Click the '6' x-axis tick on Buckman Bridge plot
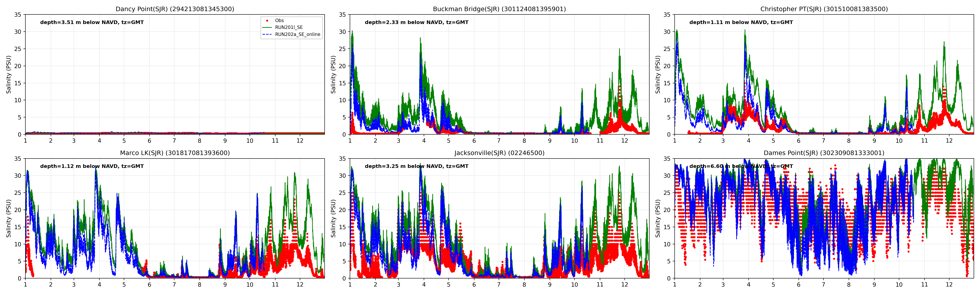The image size is (980, 294). (474, 141)
